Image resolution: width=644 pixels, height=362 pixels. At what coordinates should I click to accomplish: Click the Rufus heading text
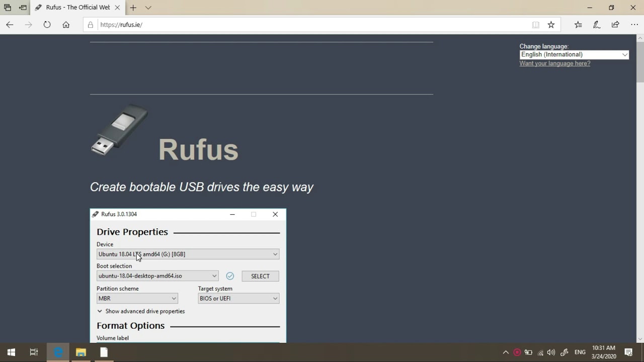(198, 149)
